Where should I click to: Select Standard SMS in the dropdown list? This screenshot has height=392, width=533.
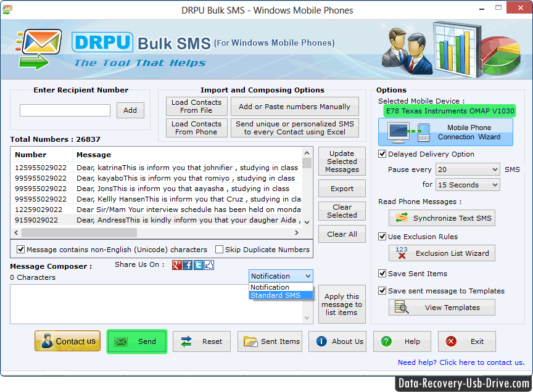click(x=281, y=295)
